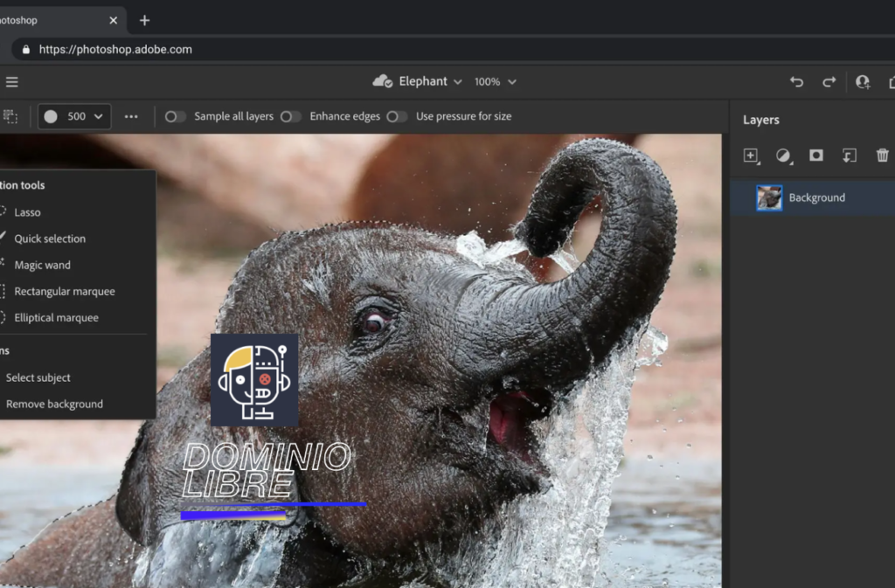
Task: Open the brush size 500 dropdown
Action: pyautogui.click(x=73, y=115)
